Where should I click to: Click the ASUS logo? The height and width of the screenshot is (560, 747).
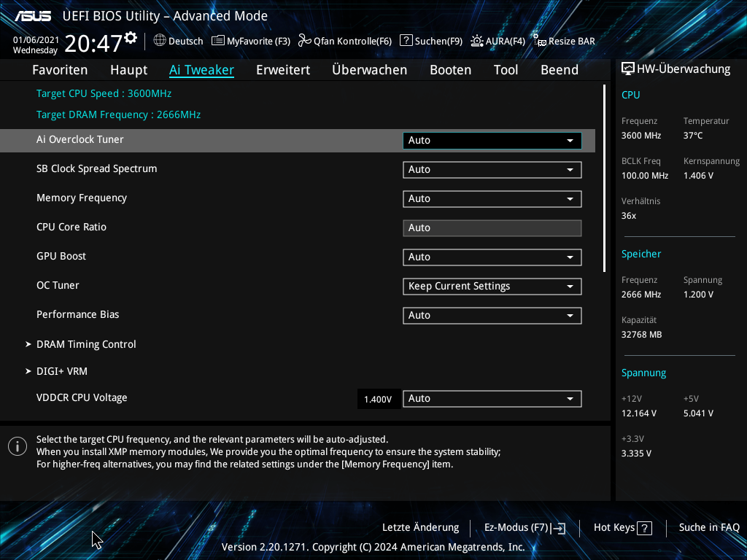33,16
